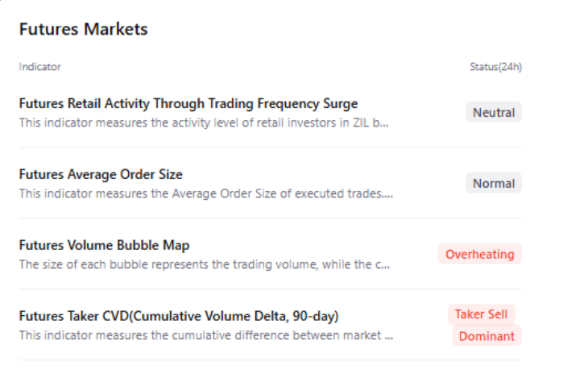
Task: Click the Dominant status badge
Action: click(x=487, y=336)
